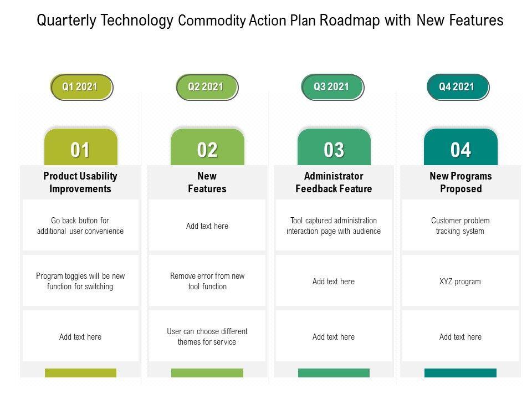532x399 pixels.
Task: Click the New Programs Proposed heading
Action: [461, 182]
